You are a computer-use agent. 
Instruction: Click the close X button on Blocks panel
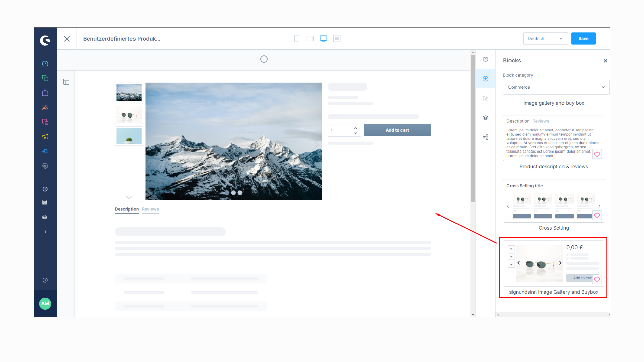click(605, 61)
